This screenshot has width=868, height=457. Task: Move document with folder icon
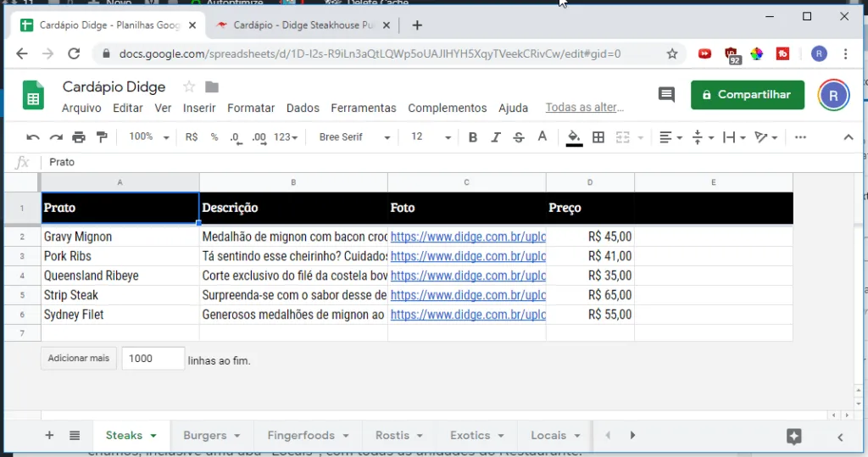[212, 87]
